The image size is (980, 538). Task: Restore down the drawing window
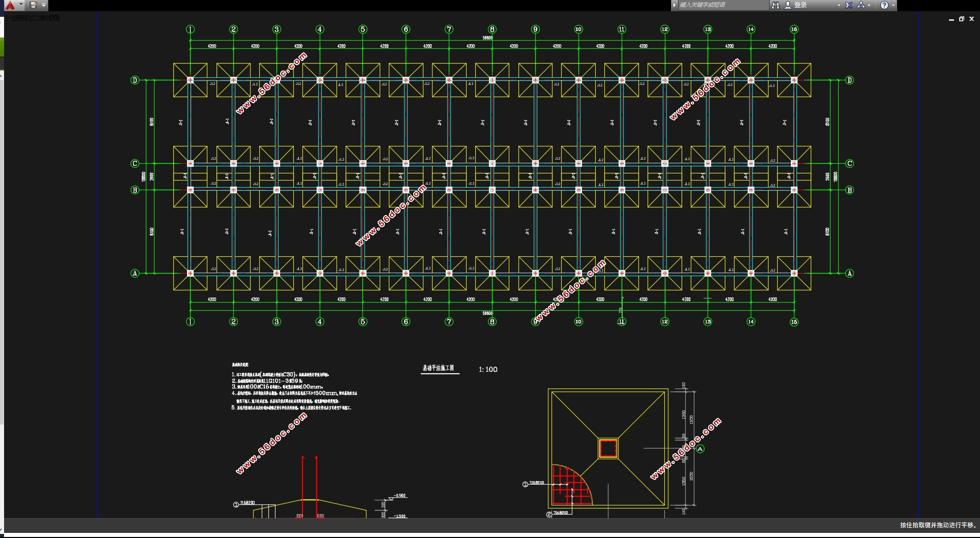(x=961, y=19)
